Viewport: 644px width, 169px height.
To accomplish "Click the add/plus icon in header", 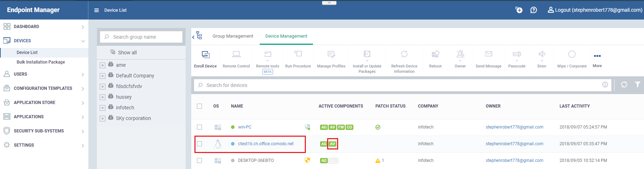I will 519,10.
